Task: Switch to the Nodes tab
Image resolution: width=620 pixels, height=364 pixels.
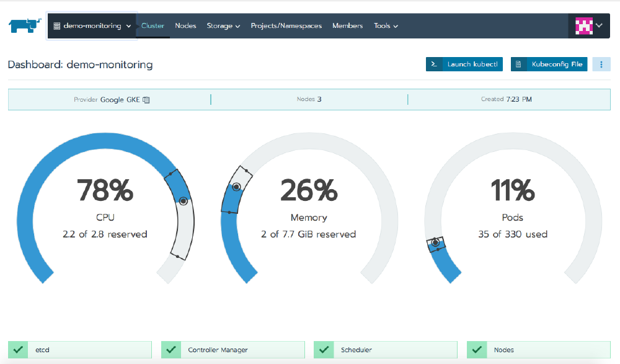Action: [185, 26]
